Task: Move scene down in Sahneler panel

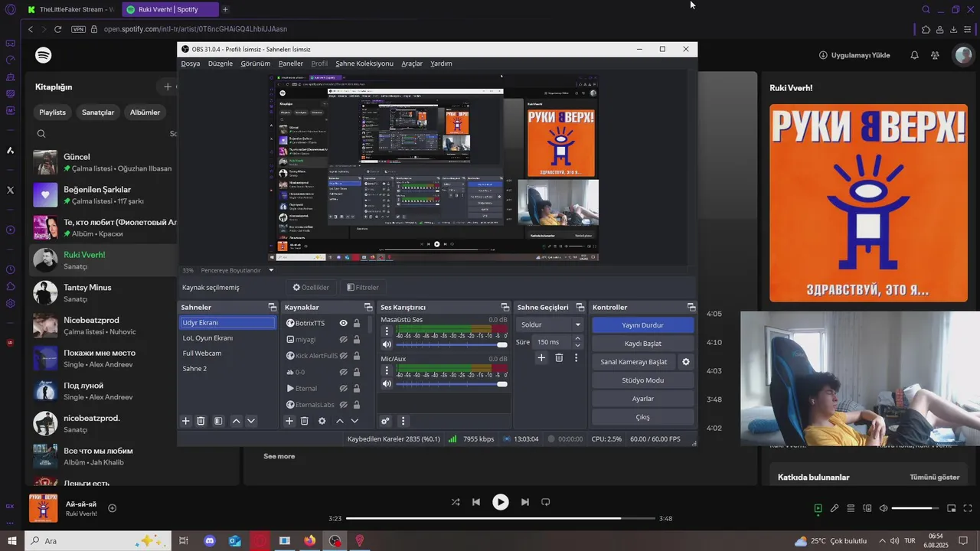Action: [250, 421]
